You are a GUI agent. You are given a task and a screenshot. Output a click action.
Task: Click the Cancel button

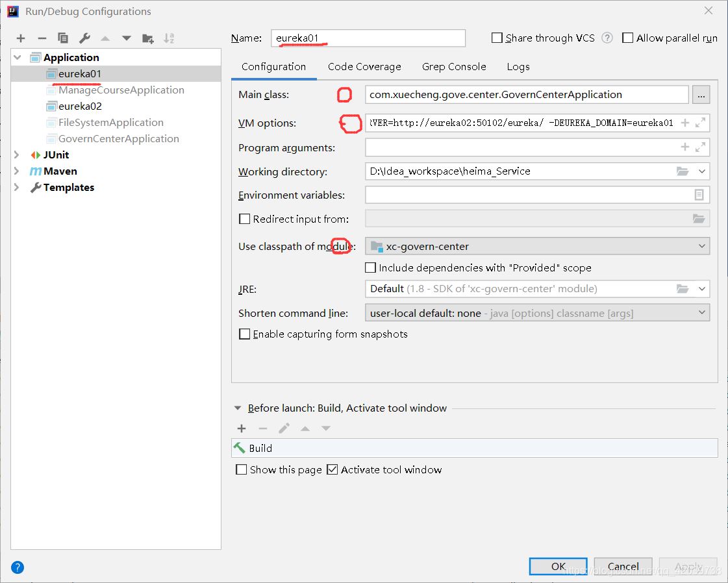[x=623, y=566]
